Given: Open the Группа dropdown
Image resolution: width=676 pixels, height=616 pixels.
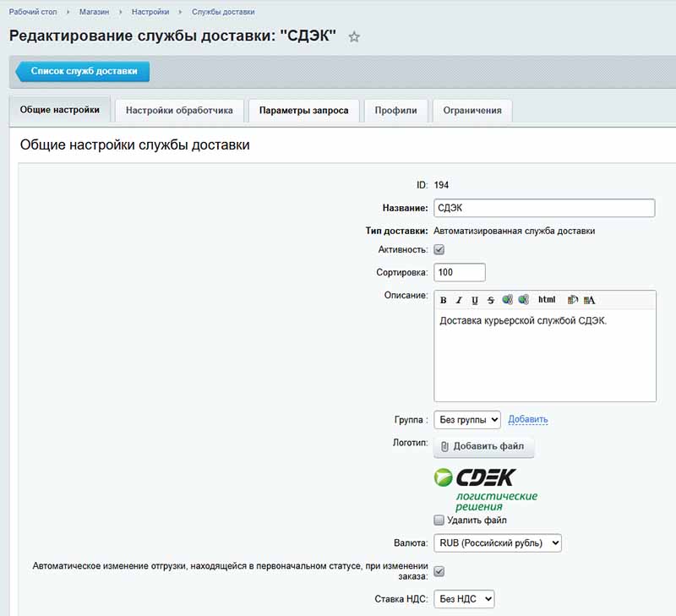Looking at the screenshot, I should pyautogui.click(x=466, y=419).
